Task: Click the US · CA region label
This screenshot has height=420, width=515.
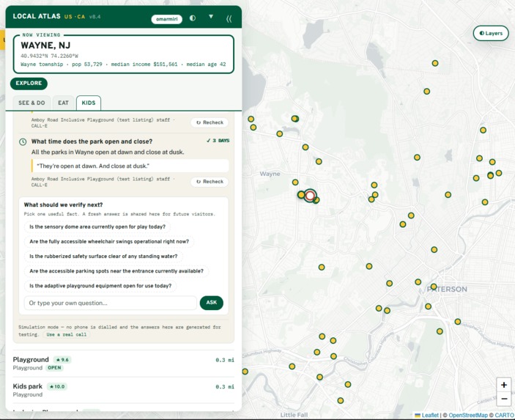Action: click(x=75, y=17)
